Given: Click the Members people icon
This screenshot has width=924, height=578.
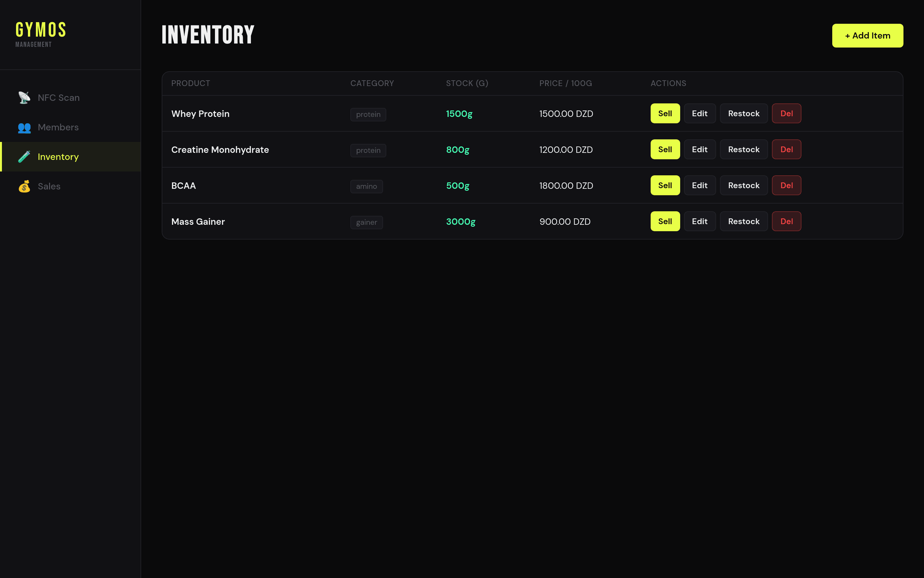Looking at the screenshot, I should point(24,127).
